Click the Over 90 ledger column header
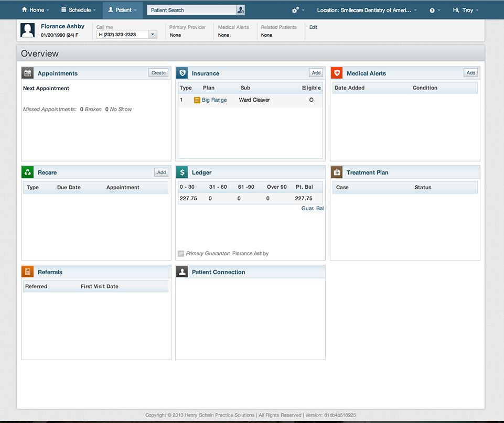Viewport: 504px width, 423px height. (x=277, y=187)
